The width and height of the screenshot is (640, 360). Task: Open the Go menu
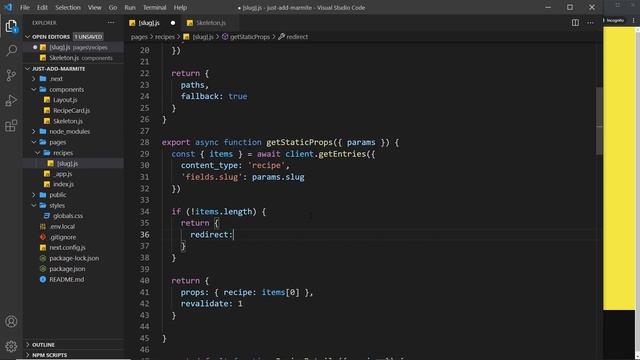click(113, 7)
